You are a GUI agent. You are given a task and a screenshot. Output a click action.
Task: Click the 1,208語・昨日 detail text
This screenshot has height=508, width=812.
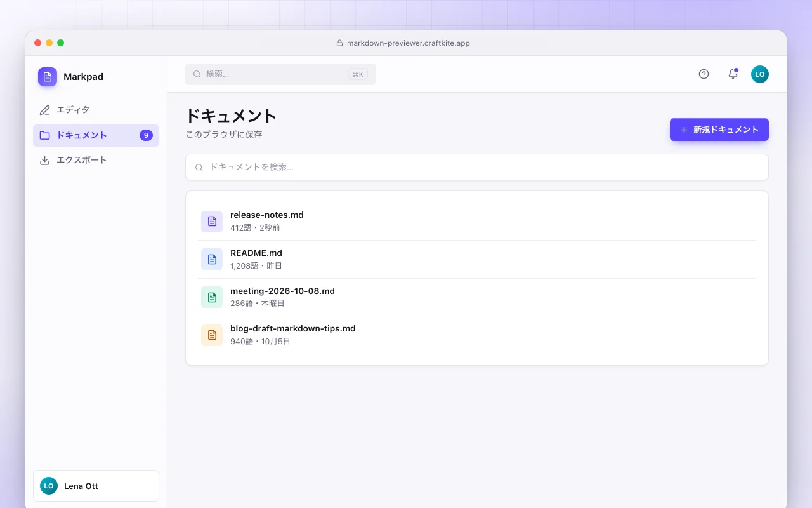(256, 265)
